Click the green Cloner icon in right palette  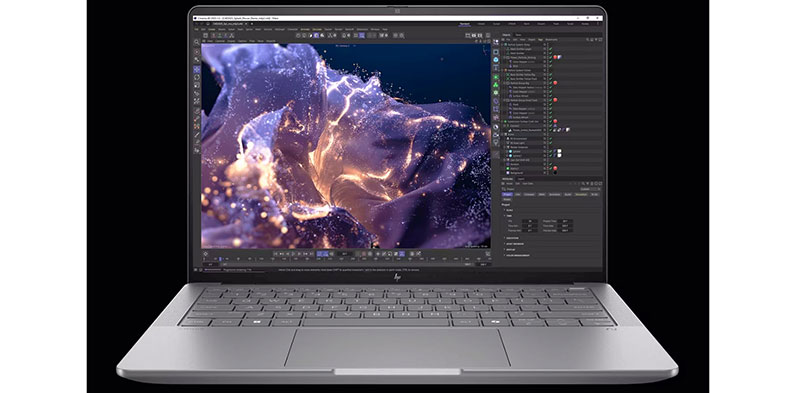(496, 85)
